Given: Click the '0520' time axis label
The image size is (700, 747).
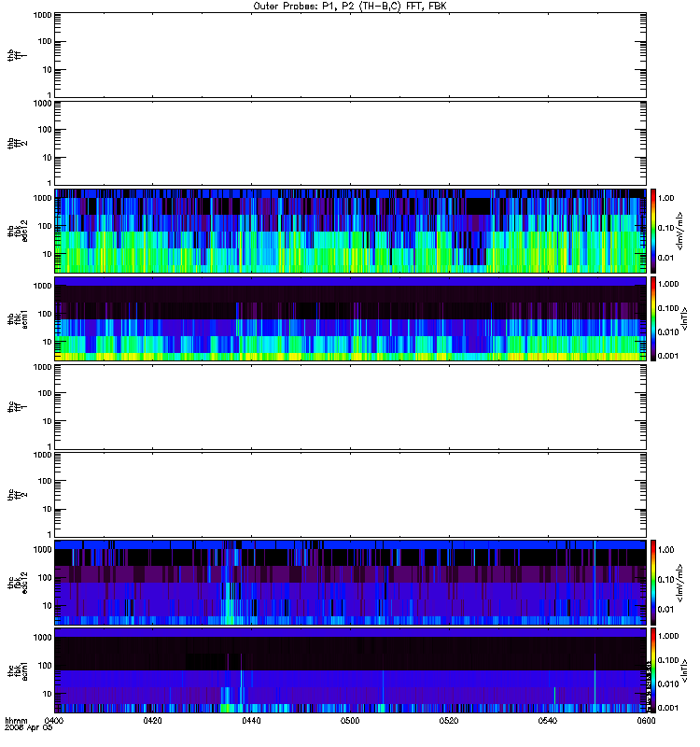Looking at the screenshot, I should click(x=449, y=721).
